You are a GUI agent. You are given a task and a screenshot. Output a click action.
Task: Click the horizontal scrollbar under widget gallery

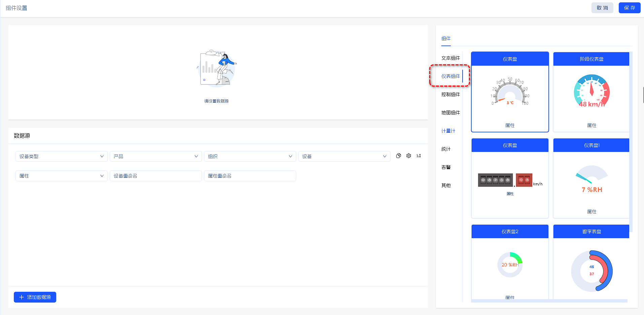pyautogui.click(x=549, y=301)
